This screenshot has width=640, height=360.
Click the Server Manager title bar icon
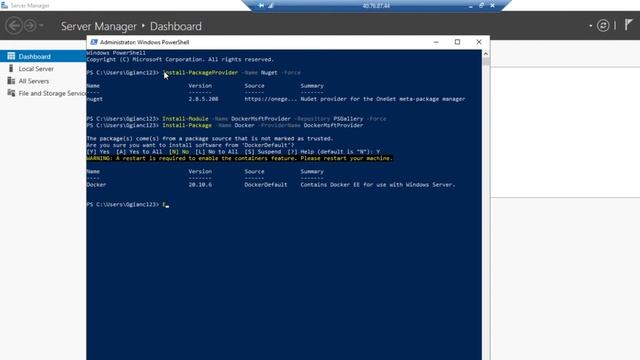pos(4,5)
